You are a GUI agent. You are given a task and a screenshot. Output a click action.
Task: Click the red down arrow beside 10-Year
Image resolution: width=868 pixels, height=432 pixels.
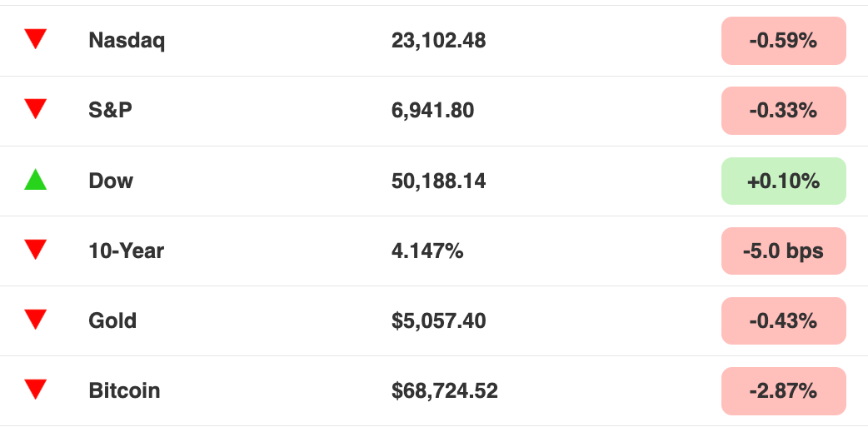pyautogui.click(x=36, y=250)
